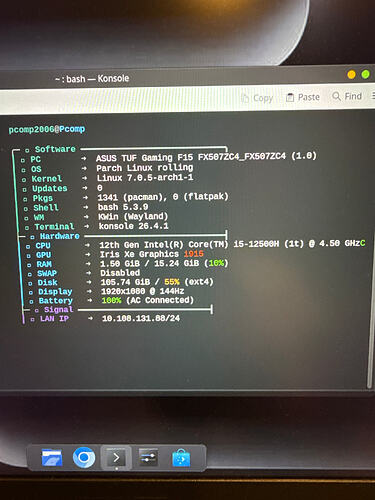The image size is (375, 500).
Task: Launch the Chromium browser from the dock
Action: (x=84, y=457)
